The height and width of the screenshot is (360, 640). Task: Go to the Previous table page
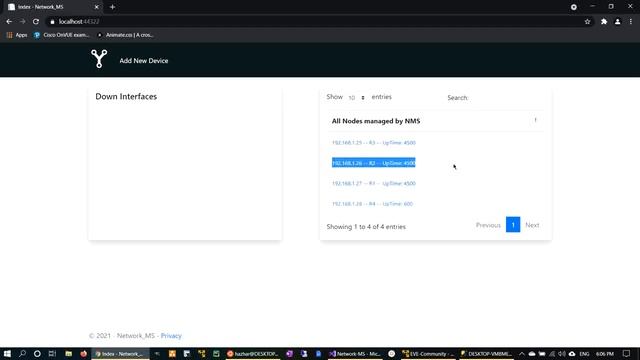(x=488, y=225)
